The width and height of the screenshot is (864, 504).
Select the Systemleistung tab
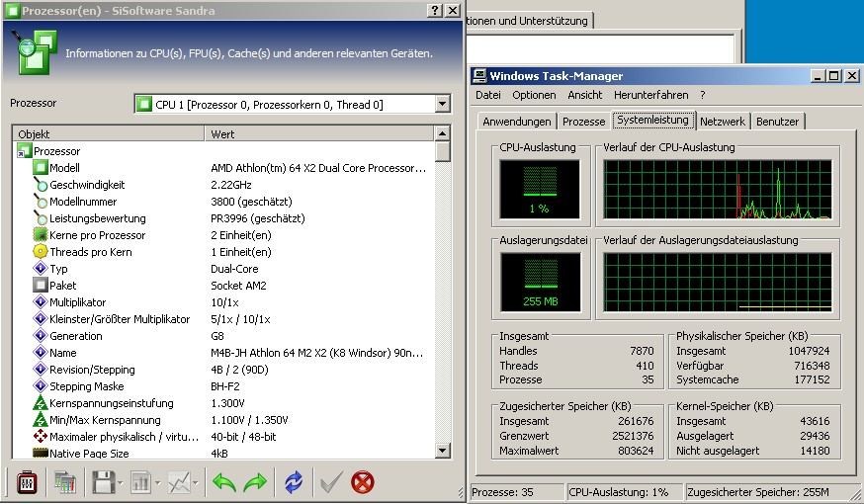pos(653,121)
